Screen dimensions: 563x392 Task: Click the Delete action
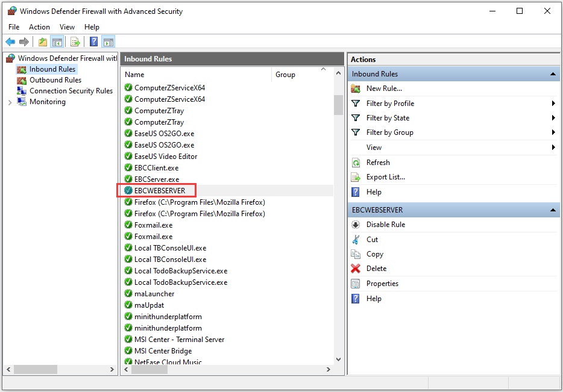pos(376,269)
